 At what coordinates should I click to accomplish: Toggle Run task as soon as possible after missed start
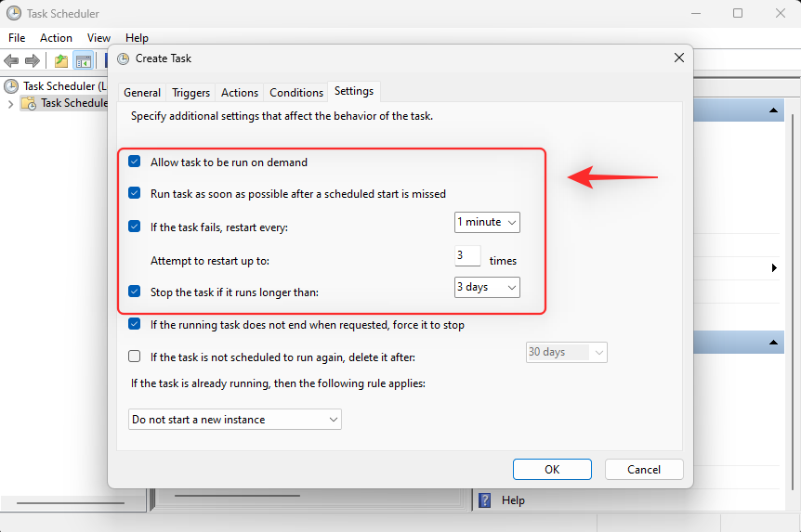point(135,193)
